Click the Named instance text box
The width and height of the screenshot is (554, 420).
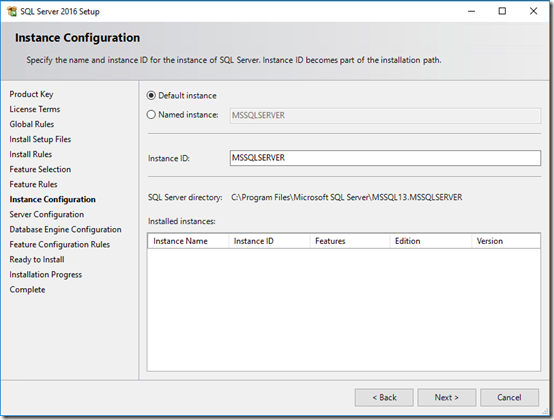[x=385, y=116]
